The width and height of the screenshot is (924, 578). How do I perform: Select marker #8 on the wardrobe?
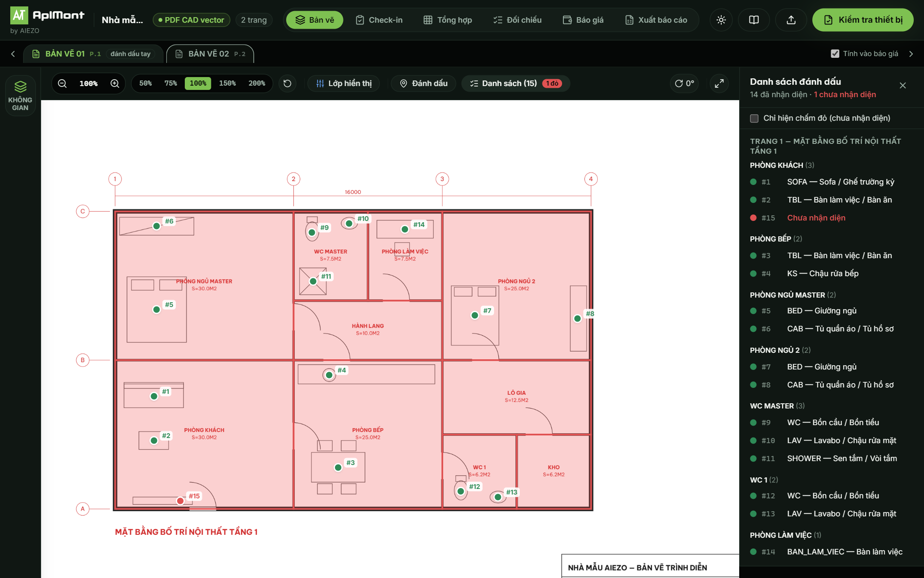coord(577,319)
